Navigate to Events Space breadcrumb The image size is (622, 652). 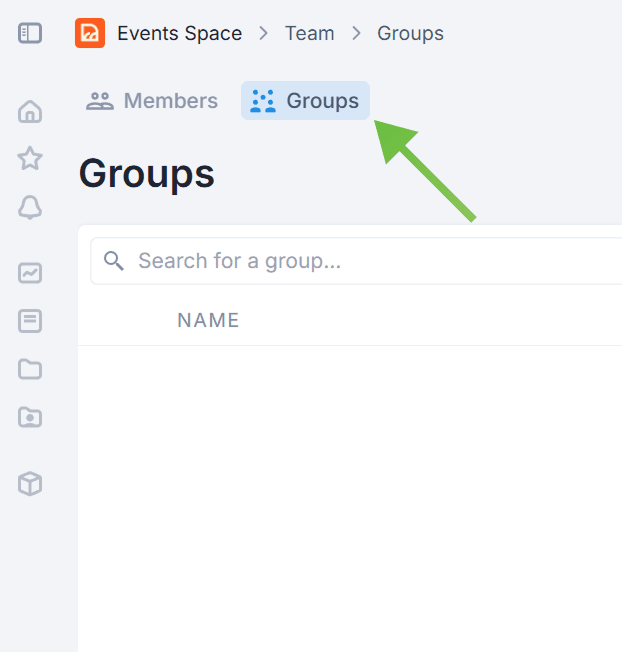click(179, 33)
